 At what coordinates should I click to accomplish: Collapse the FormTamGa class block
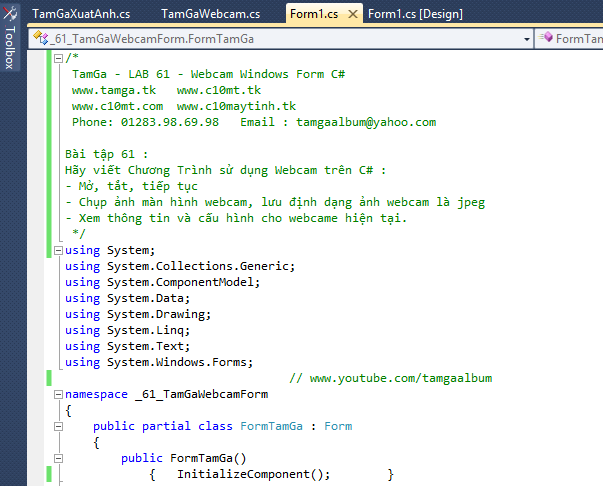[x=58, y=426]
